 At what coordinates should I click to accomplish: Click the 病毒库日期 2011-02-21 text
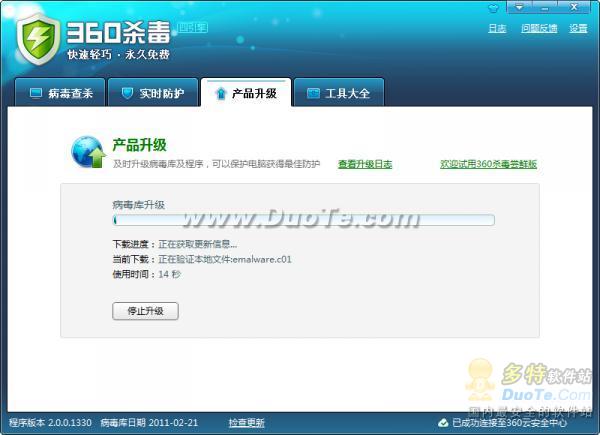point(149,423)
